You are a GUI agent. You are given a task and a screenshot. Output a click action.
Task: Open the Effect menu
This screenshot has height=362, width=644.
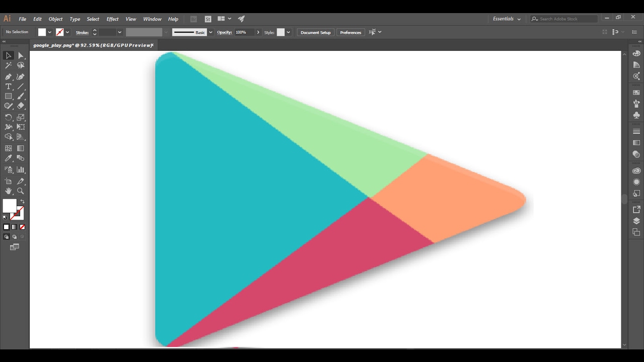(112, 19)
